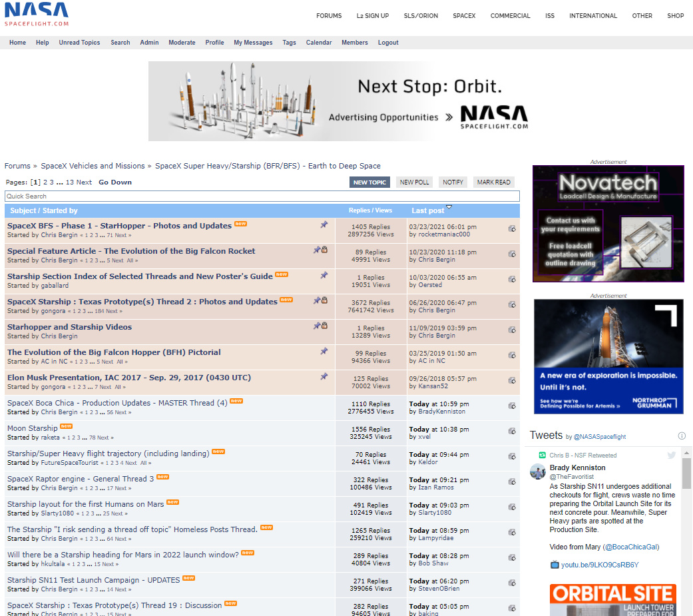Click new badge on SN11 Test Launch Campaign

pos(188,578)
